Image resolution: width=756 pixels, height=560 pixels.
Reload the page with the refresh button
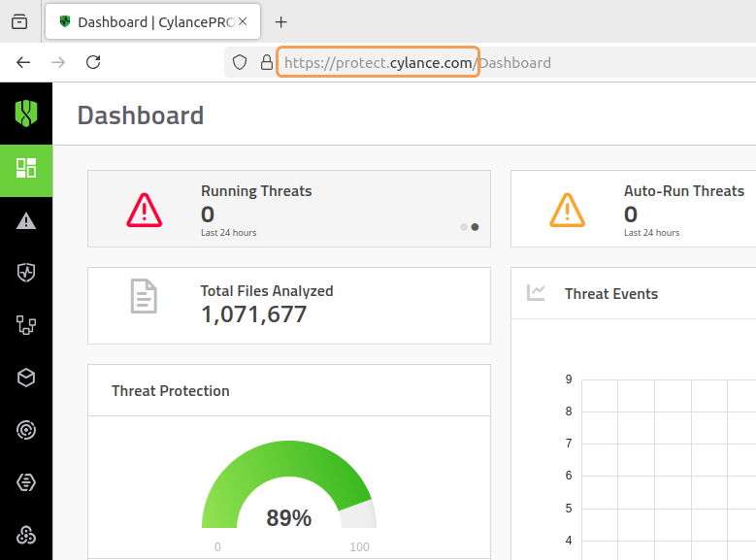coord(93,62)
